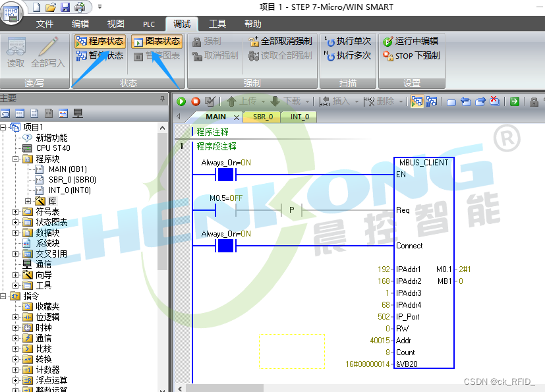Click the green go-to arrow icon
This screenshot has height=392, width=545.
tap(515, 101)
